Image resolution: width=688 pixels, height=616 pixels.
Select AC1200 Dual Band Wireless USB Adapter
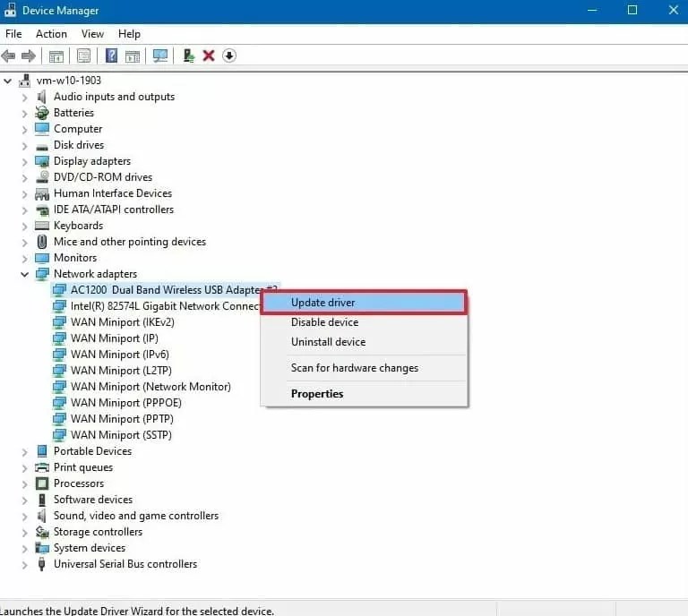tap(165, 290)
